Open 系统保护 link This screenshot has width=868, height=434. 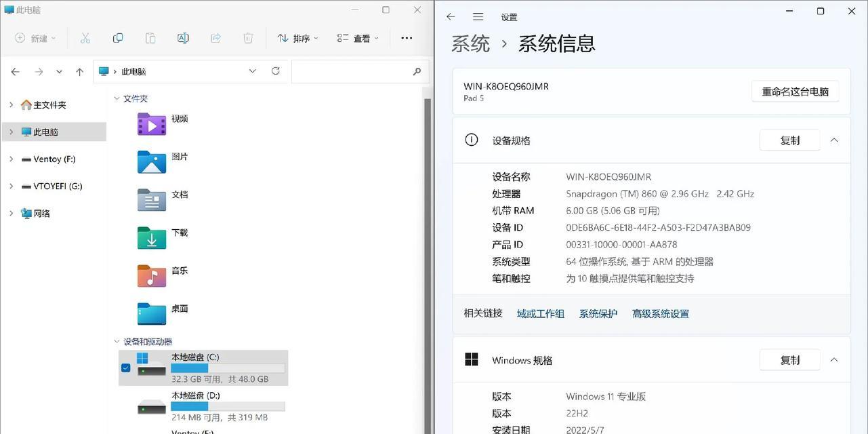pos(598,313)
